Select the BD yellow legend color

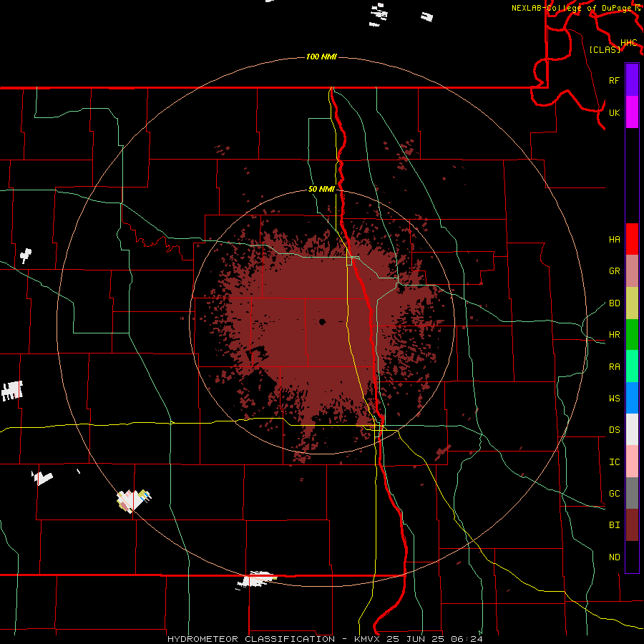click(632, 303)
